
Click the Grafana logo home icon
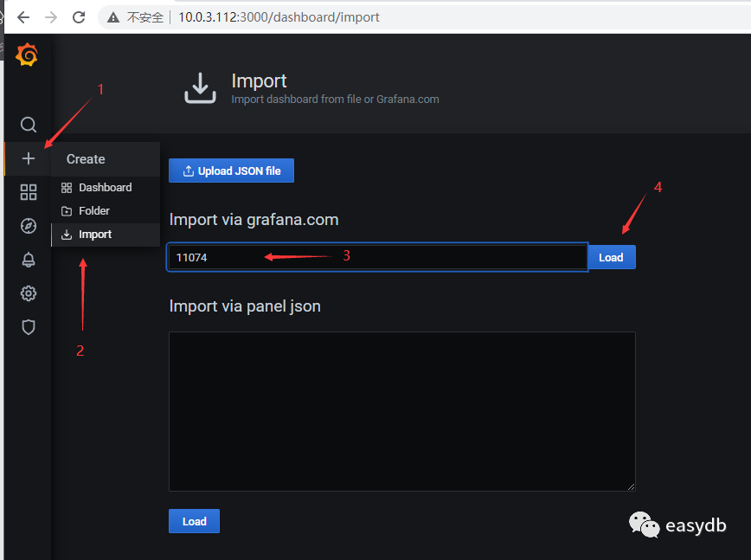click(28, 56)
